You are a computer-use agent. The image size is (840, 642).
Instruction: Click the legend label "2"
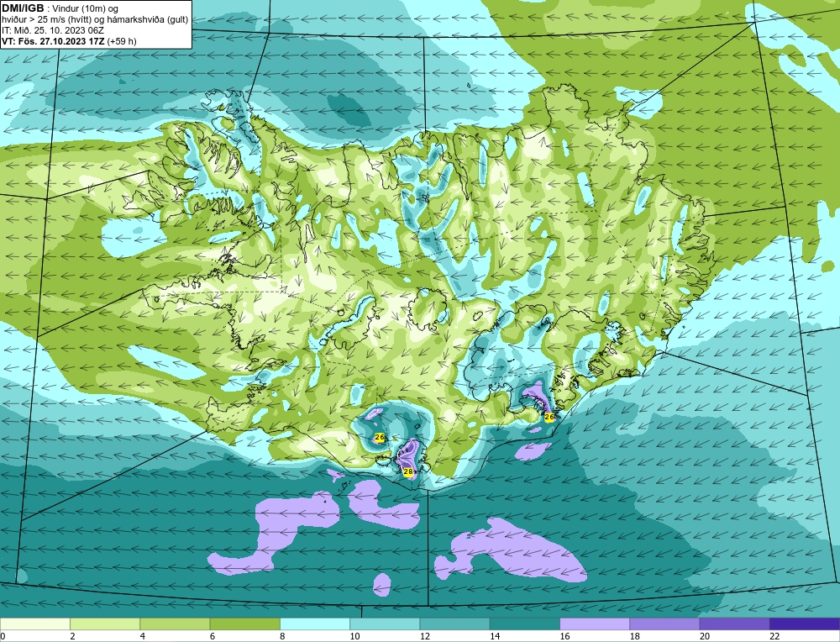coord(72,636)
